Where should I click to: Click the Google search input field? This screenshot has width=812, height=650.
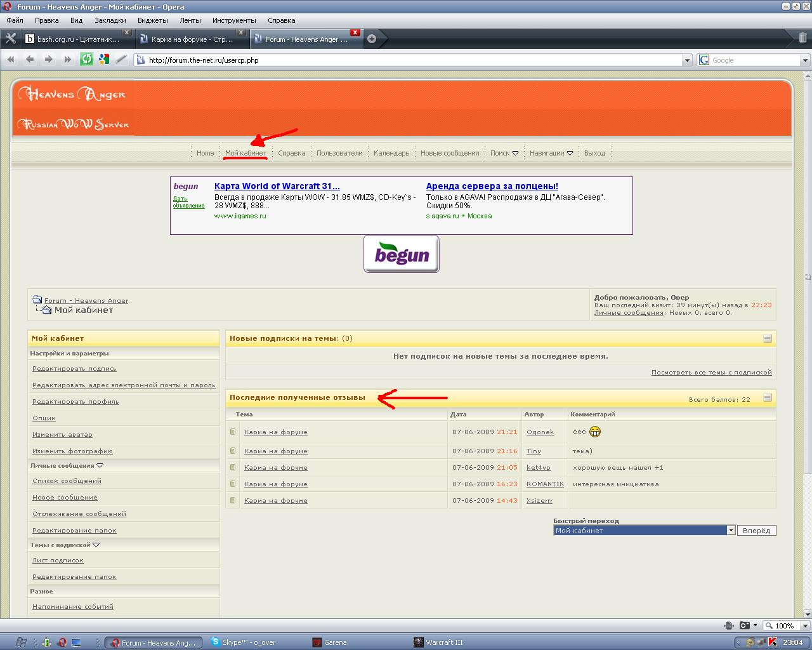click(x=755, y=60)
